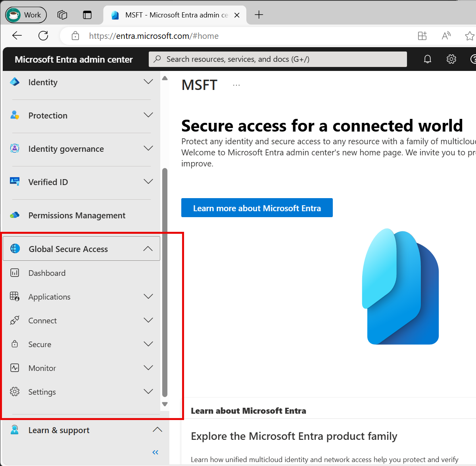
Task: Click the Identity governance icon
Action: pyautogui.click(x=15, y=149)
